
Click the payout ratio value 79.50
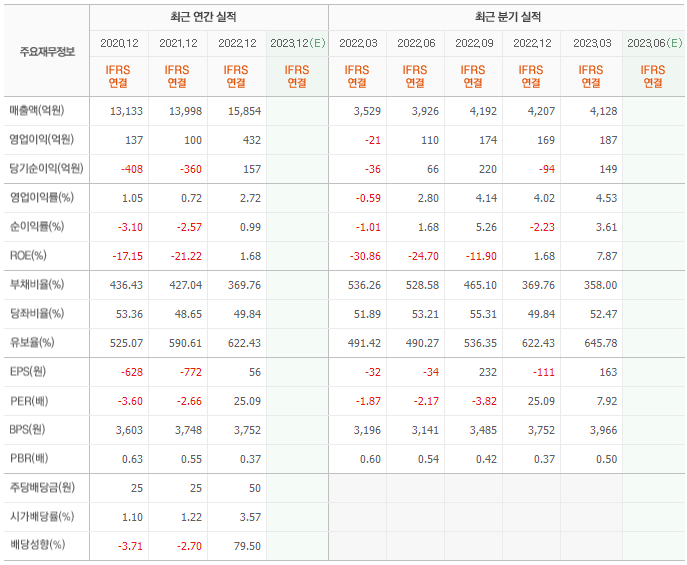(x=247, y=546)
